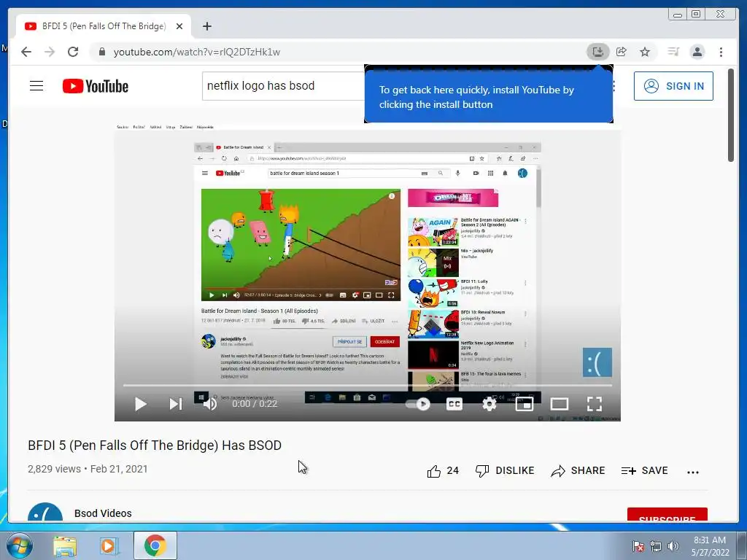Open YouTube settings three-dot menu by Sign In

pos(614,86)
